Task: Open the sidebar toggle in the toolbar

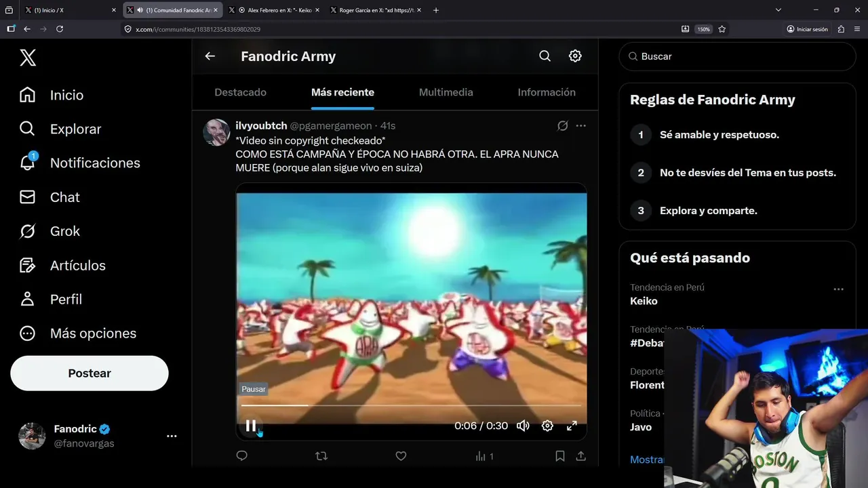Action: [x=10, y=29]
